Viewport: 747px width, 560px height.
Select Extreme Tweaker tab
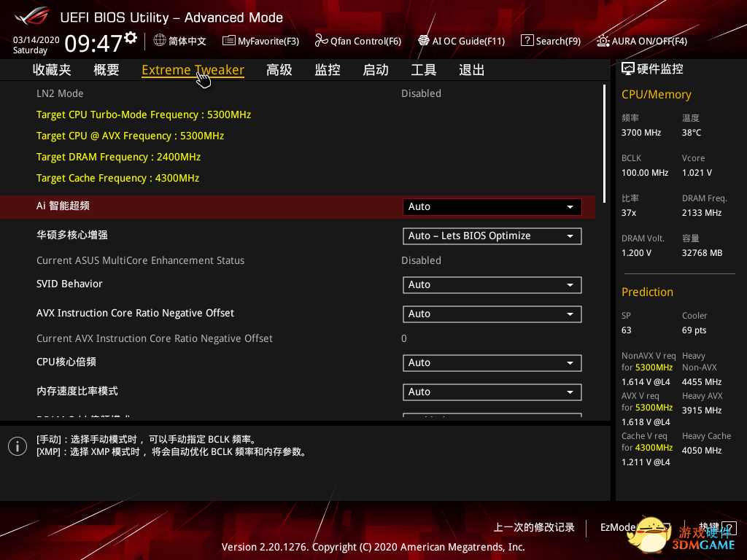coord(193,70)
